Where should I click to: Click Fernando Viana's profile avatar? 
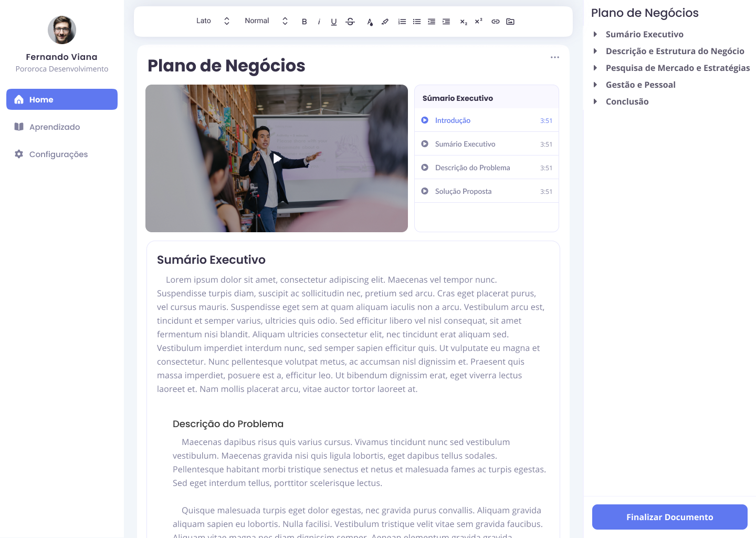pyautogui.click(x=62, y=30)
